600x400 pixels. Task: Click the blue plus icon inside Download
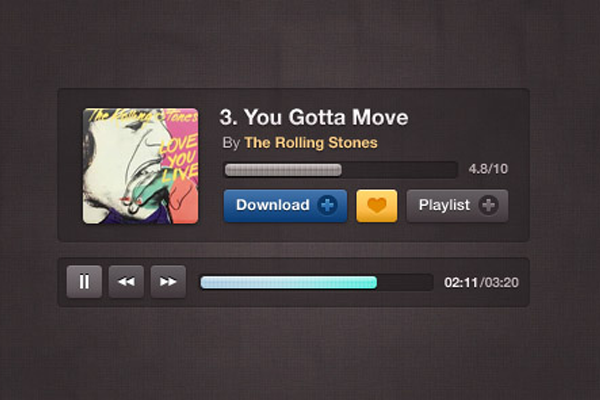click(327, 205)
